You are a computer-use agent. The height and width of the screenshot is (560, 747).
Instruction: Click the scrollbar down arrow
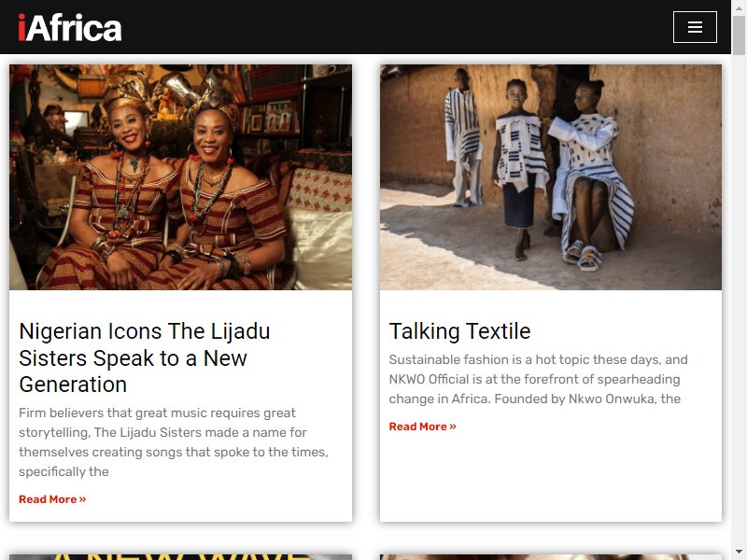[x=739, y=552]
